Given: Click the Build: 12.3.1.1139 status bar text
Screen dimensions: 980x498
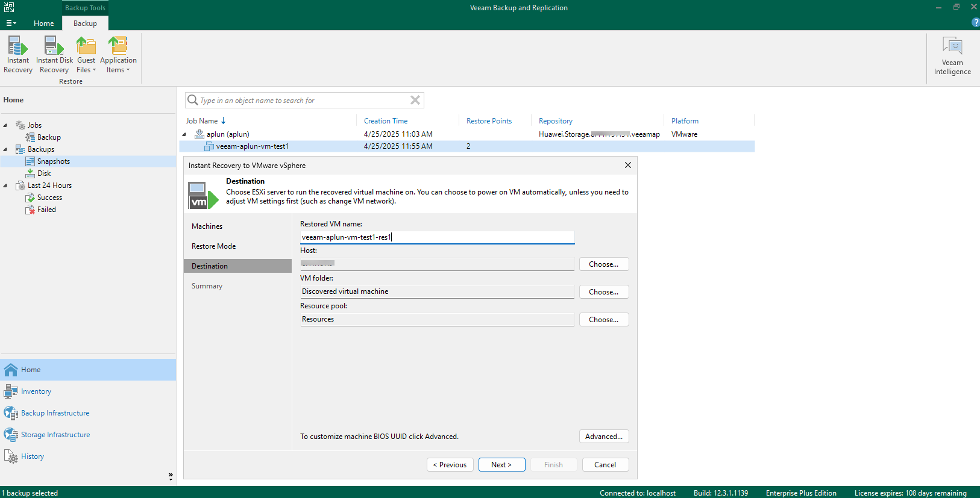Looking at the screenshot, I should [x=721, y=493].
